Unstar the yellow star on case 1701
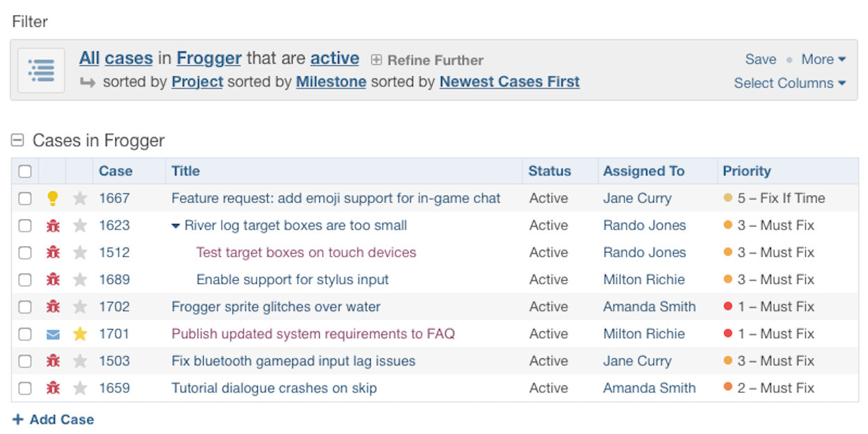868x434 pixels. 80,334
